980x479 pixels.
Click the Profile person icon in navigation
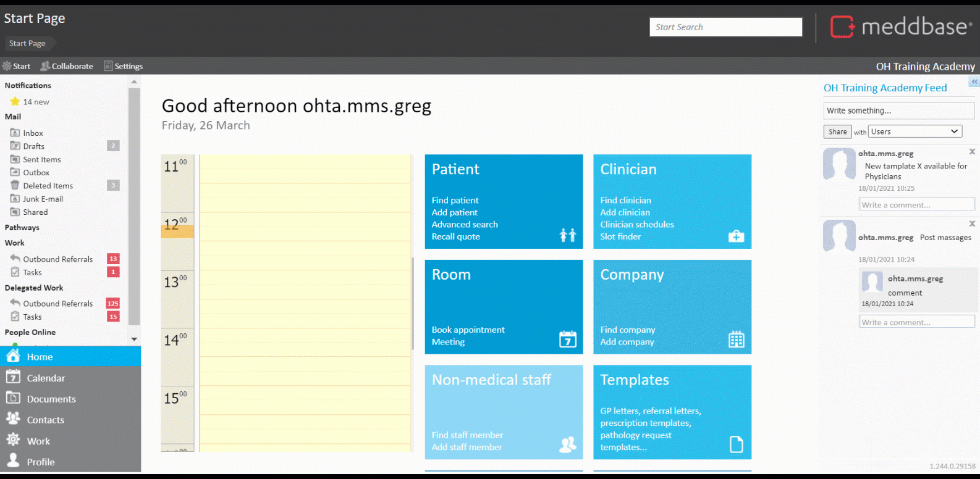(x=13, y=460)
